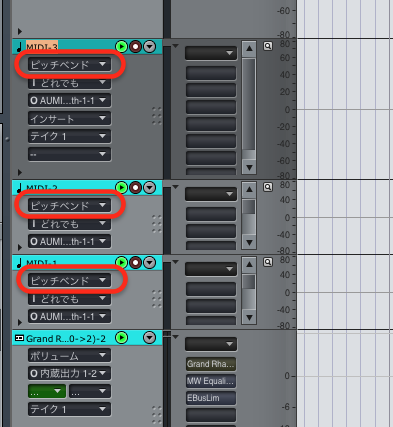This screenshot has width=393, height=427.
Task: Click MIDI-3 insert list scroll up arrow
Action: pyautogui.click(x=249, y=49)
